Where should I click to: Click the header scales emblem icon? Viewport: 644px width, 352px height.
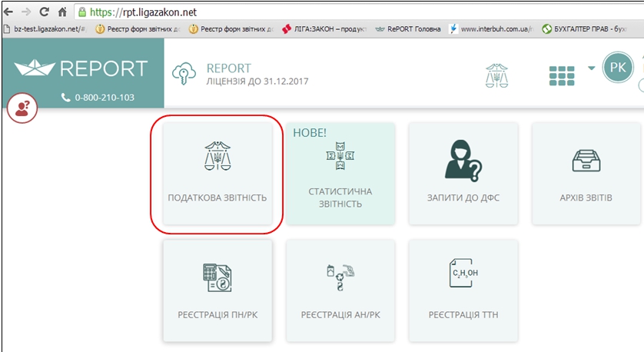(x=496, y=75)
